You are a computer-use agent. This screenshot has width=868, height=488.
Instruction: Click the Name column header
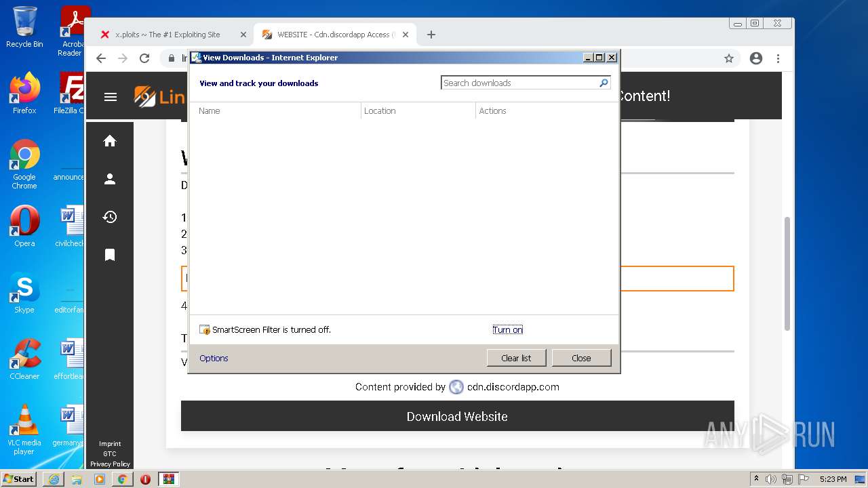click(210, 110)
